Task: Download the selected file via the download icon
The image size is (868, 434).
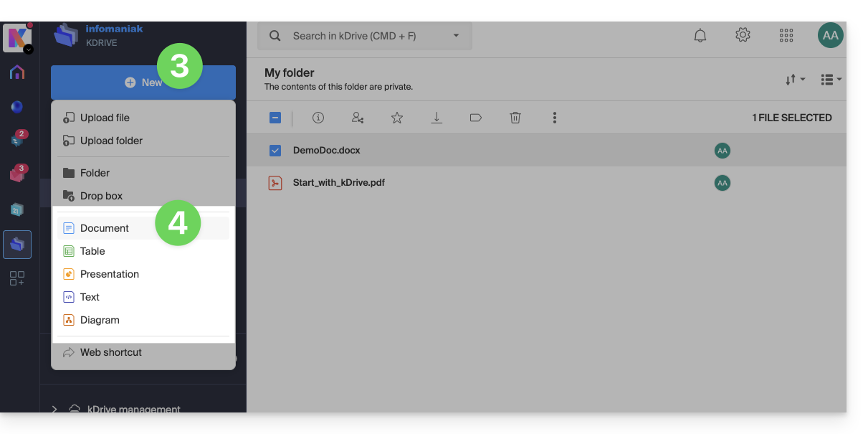Action: point(437,118)
